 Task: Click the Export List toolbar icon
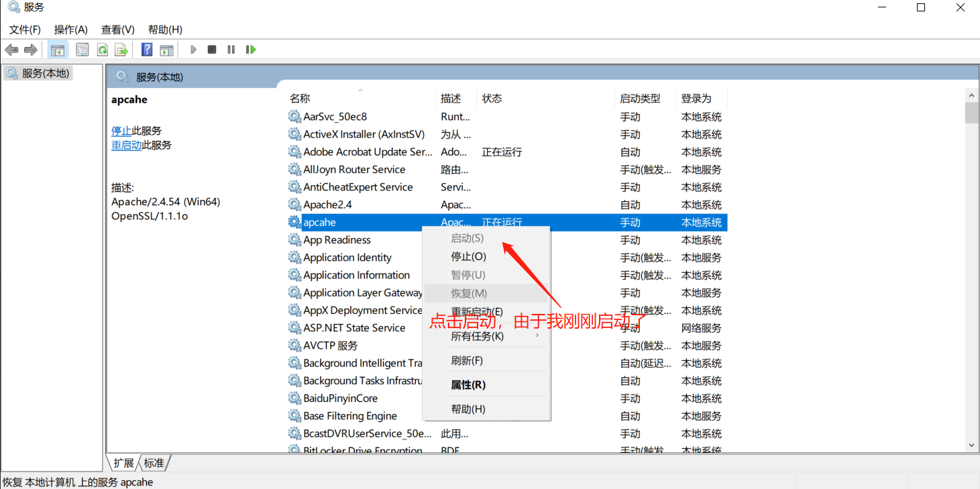121,50
